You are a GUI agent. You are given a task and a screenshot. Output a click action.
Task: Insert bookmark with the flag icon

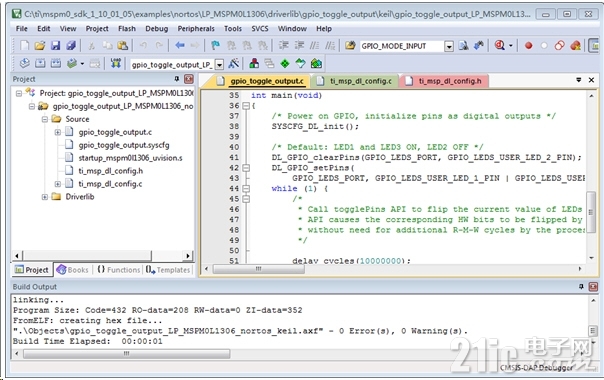[215, 45]
